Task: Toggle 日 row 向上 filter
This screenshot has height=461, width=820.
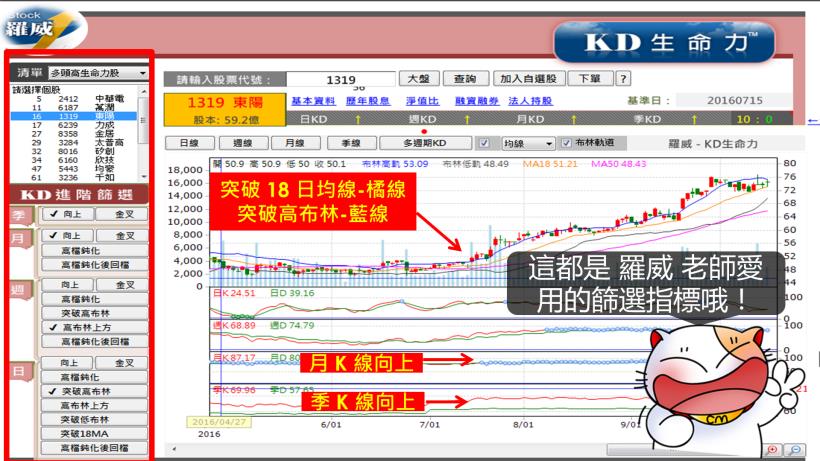Action: [x=68, y=363]
